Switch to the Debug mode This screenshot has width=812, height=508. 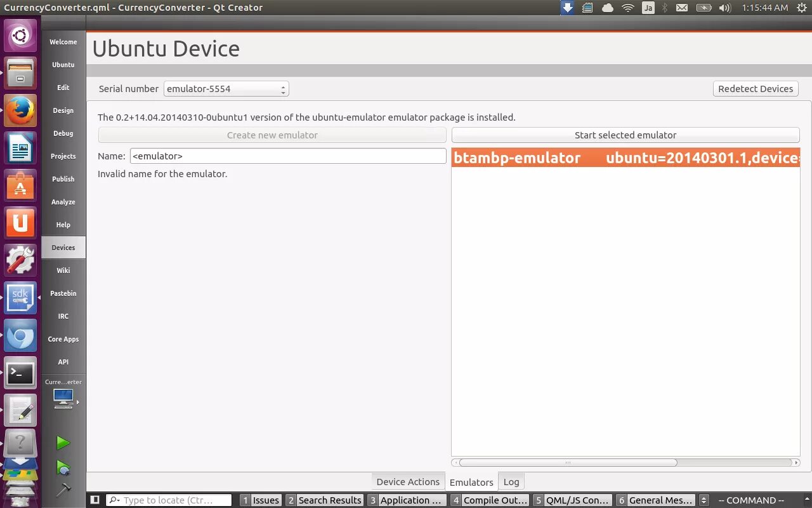(63, 133)
